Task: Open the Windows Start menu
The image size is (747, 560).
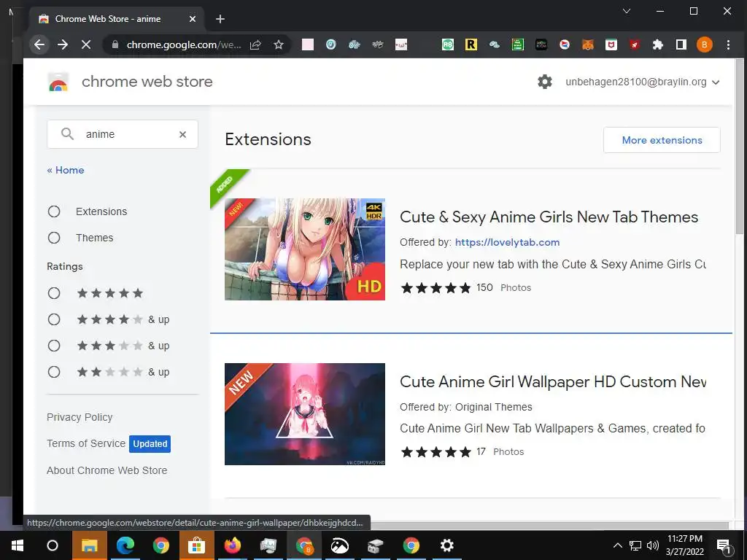Action: pyautogui.click(x=18, y=545)
